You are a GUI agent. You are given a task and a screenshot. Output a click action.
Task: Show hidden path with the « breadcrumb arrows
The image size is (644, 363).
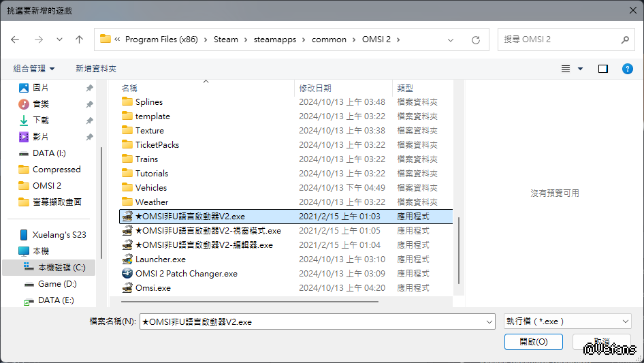point(117,40)
